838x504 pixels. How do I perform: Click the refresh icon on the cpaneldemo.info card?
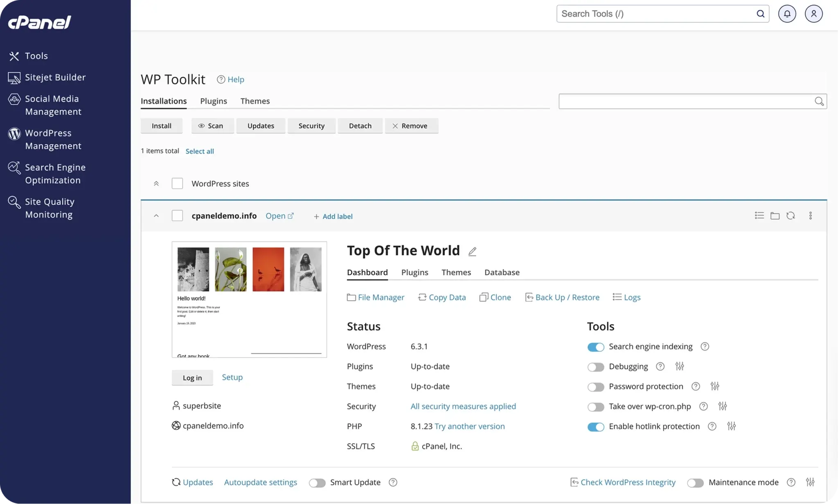click(791, 215)
